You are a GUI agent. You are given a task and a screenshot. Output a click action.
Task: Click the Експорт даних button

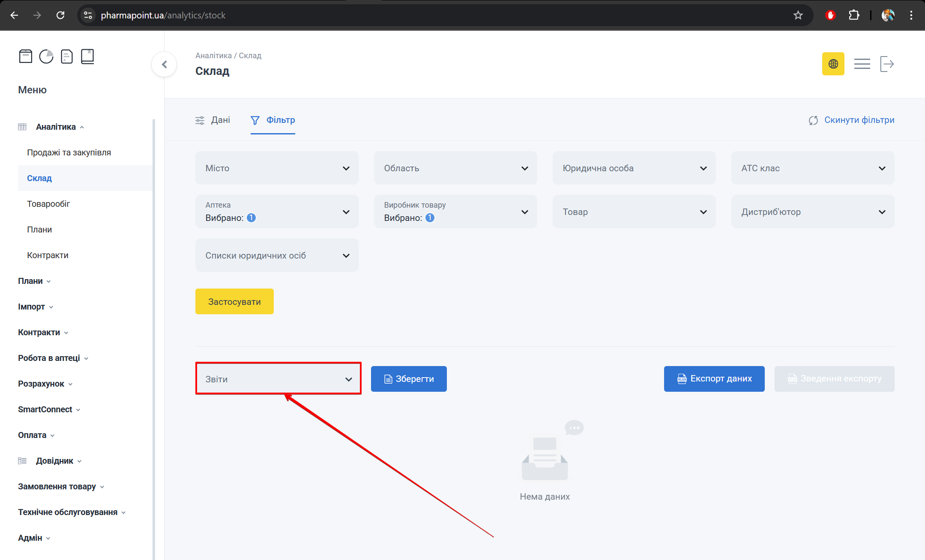coord(714,378)
